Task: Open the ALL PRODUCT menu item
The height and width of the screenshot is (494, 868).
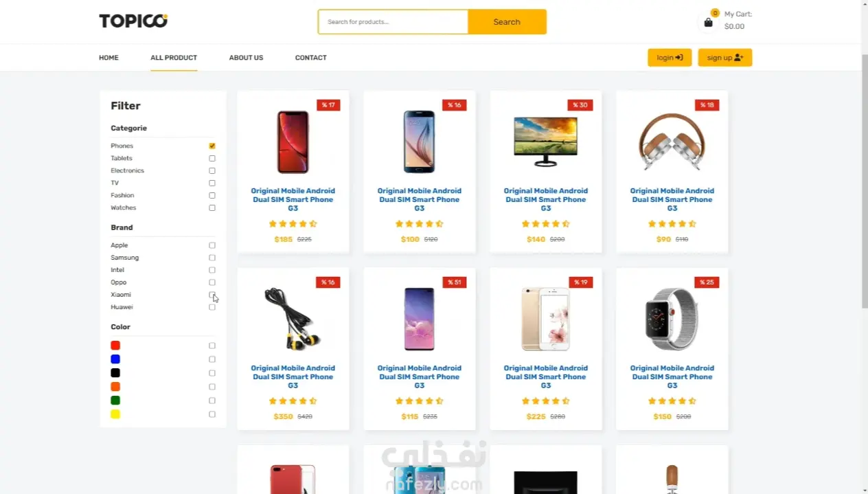Action: click(x=174, y=58)
